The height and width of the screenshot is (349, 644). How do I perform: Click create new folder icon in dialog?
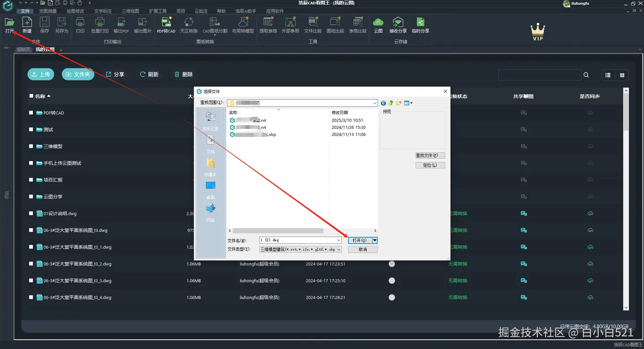[x=398, y=103]
